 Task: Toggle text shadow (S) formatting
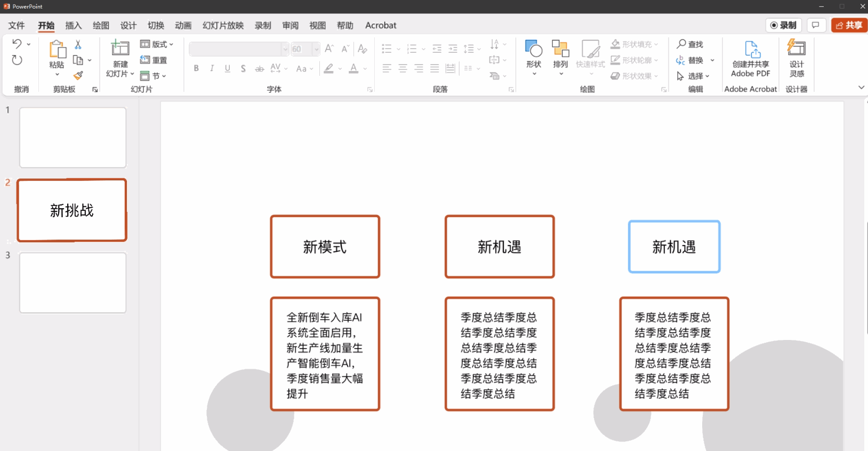point(243,69)
